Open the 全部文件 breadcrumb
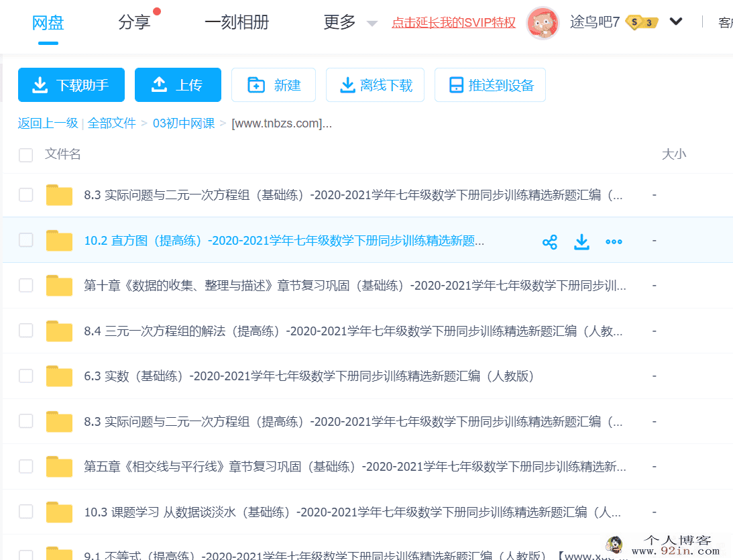Screen dimensions: 733x560 [111, 123]
